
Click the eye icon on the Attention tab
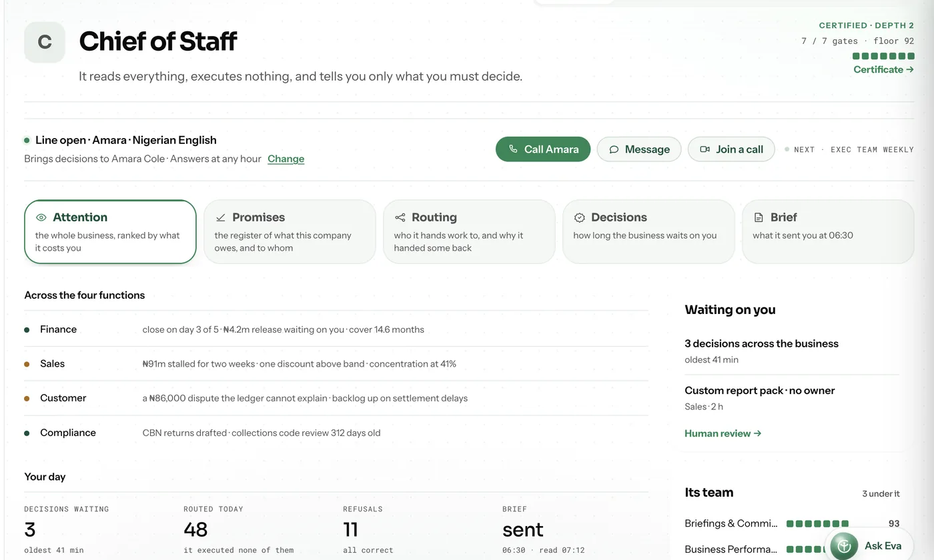click(41, 217)
